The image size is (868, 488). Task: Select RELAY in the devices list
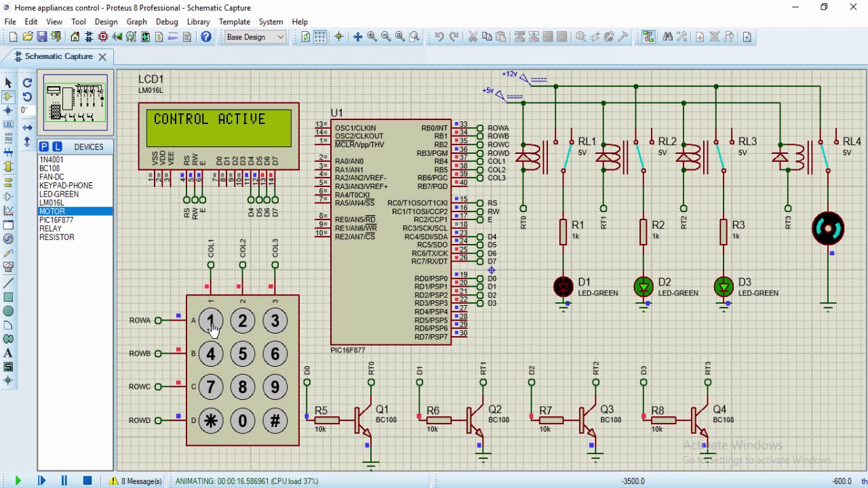tap(75, 228)
